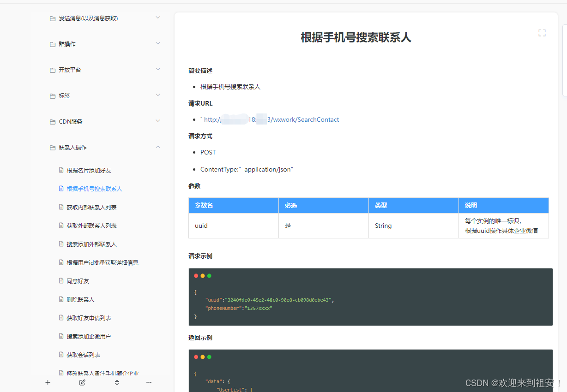Click the green dot on the return example block
Viewport: 567px width, 392px height.
point(210,356)
